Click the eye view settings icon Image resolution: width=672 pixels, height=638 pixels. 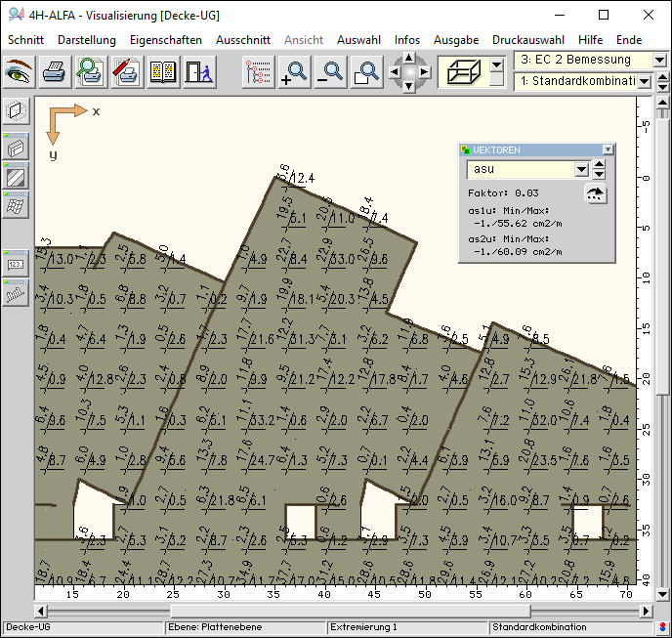pos(20,71)
